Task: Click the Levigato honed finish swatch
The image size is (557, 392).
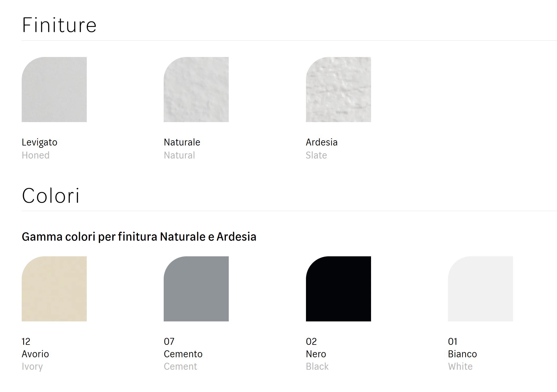Action: (54, 89)
